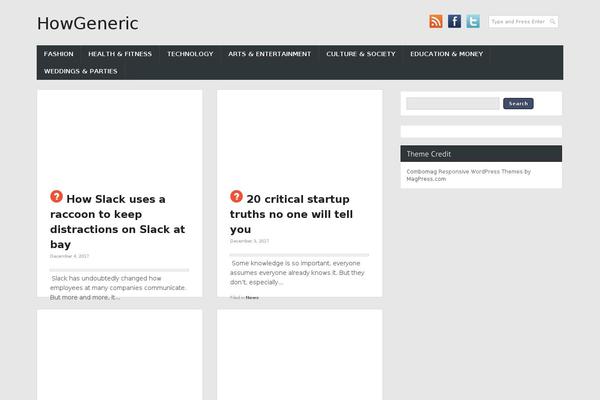The image size is (600, 400).
Task: Click the Slack article excerpt text
Action: [118, 287]
